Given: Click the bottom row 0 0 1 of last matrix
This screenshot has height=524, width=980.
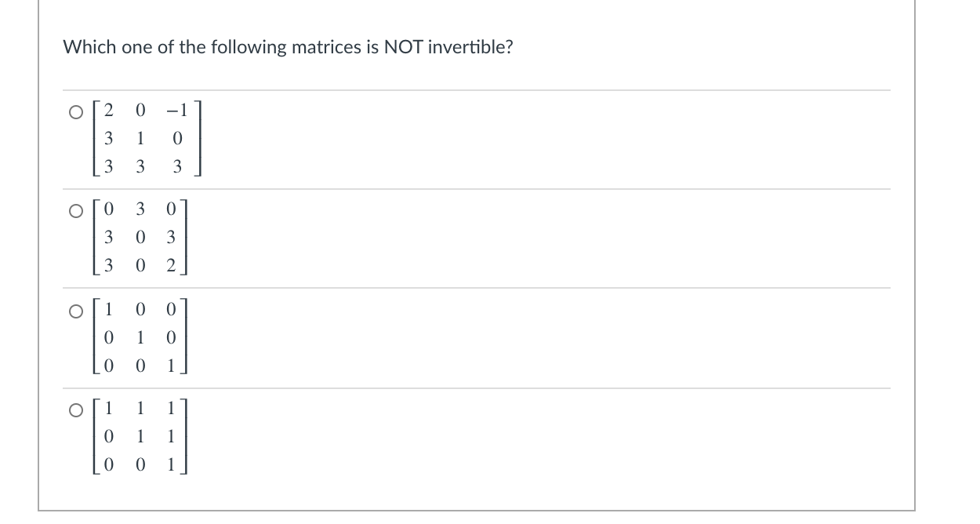Looking at the screenshot, I should (141, 464).
